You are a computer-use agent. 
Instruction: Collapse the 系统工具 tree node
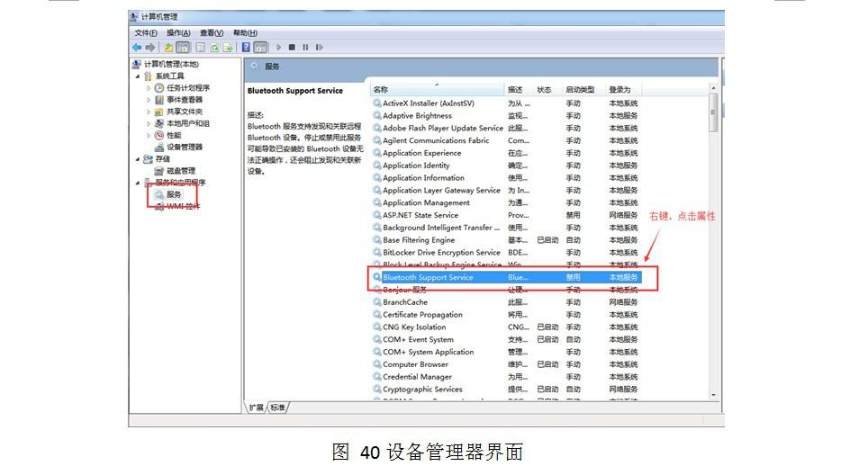pos(138,76)
